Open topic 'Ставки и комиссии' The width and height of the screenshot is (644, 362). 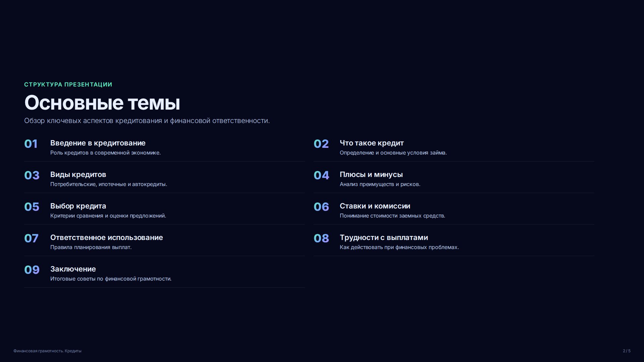point(375,206)
